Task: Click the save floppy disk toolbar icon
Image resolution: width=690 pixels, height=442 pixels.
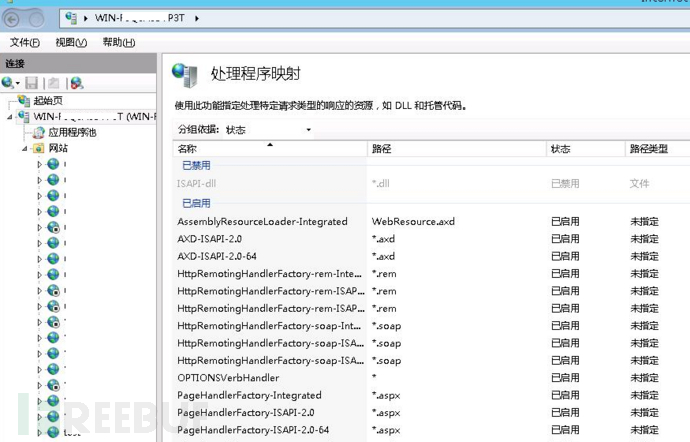Action: 31,83
